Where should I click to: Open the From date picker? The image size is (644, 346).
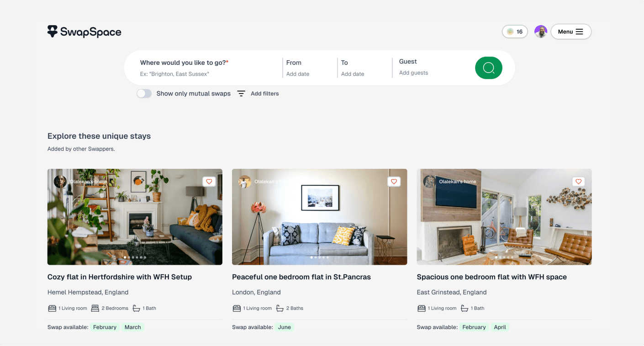(309, 68)
